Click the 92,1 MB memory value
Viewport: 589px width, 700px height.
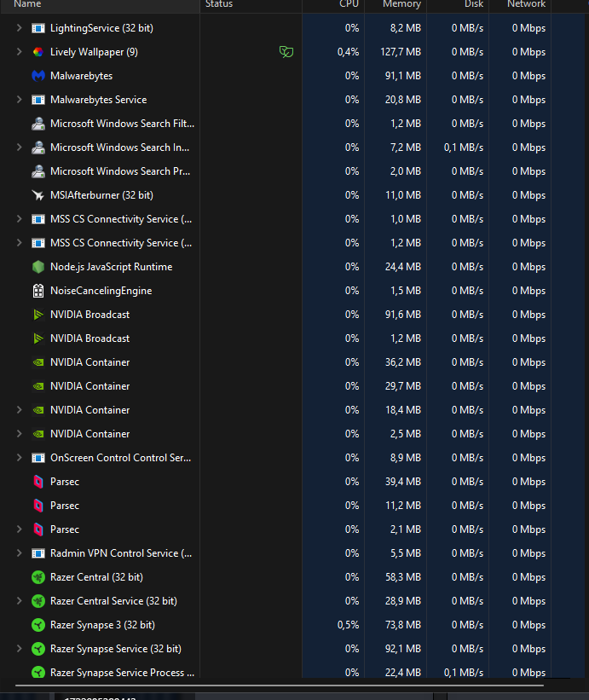[403, 649]
